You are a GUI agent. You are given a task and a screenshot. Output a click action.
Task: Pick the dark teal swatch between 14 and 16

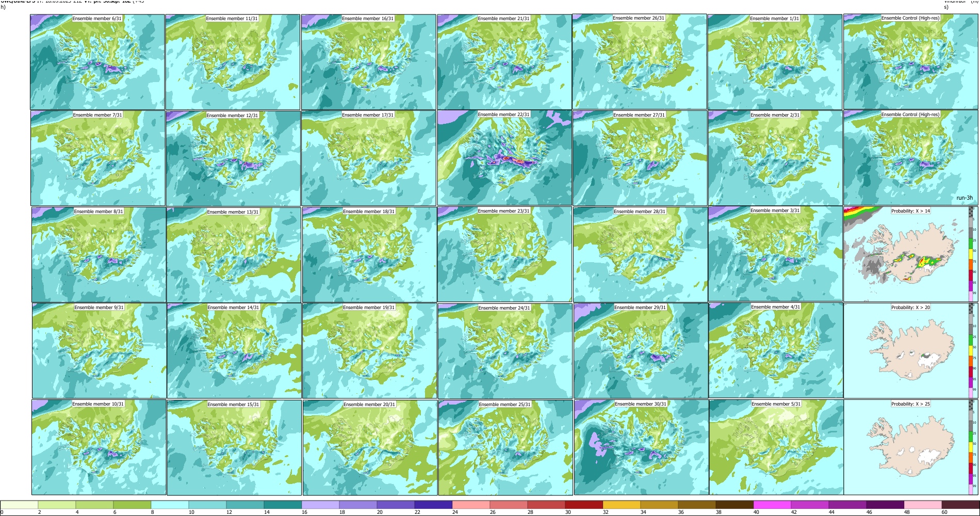pyautogui.click(x=283, y=505)
